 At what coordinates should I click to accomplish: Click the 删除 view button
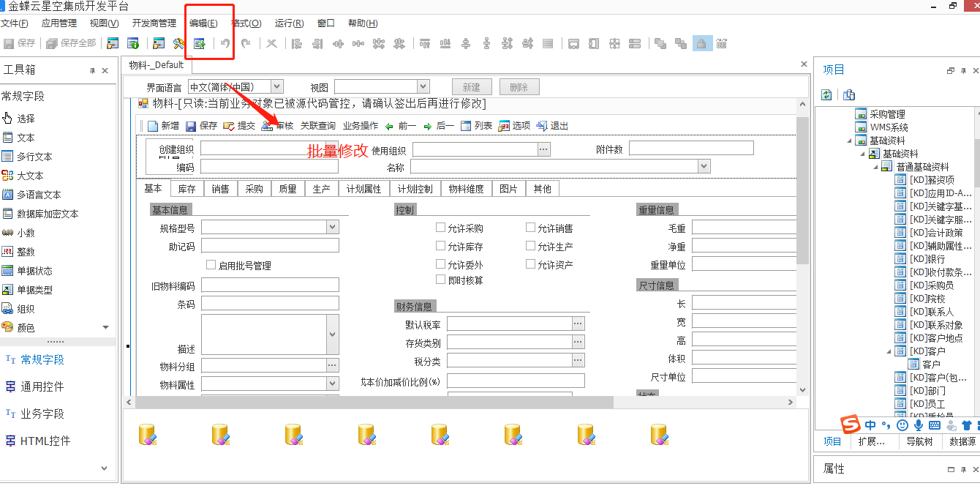pos(519,87)
